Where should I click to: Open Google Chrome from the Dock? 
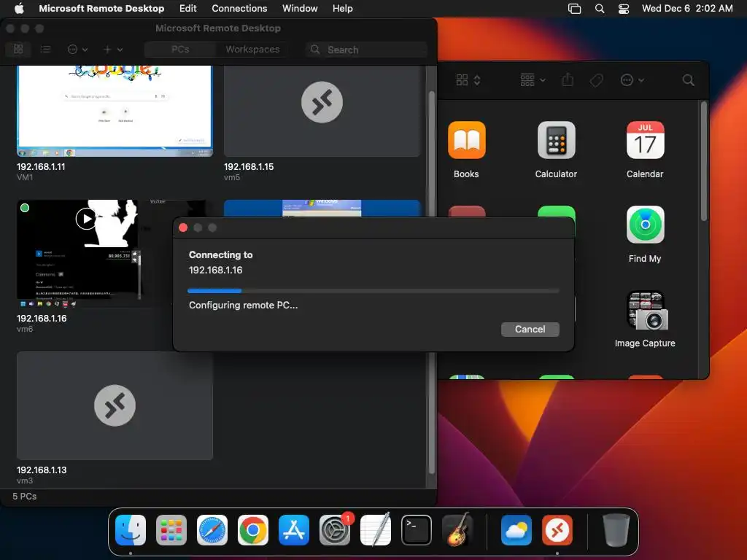(253, 530)
